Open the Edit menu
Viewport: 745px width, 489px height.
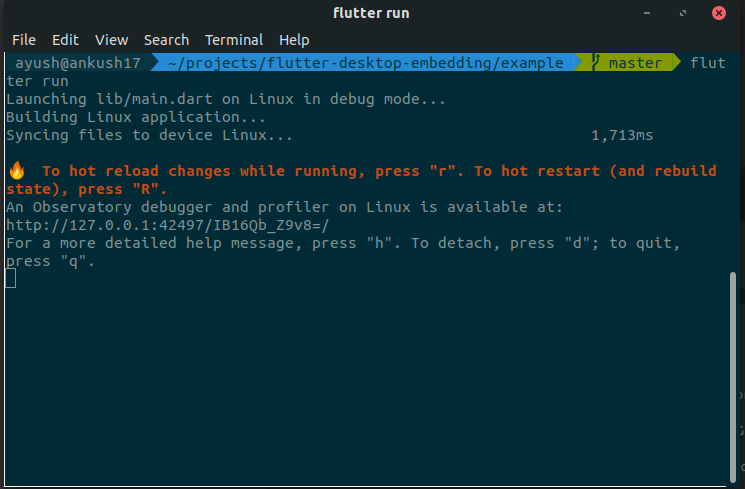[65, 40]
